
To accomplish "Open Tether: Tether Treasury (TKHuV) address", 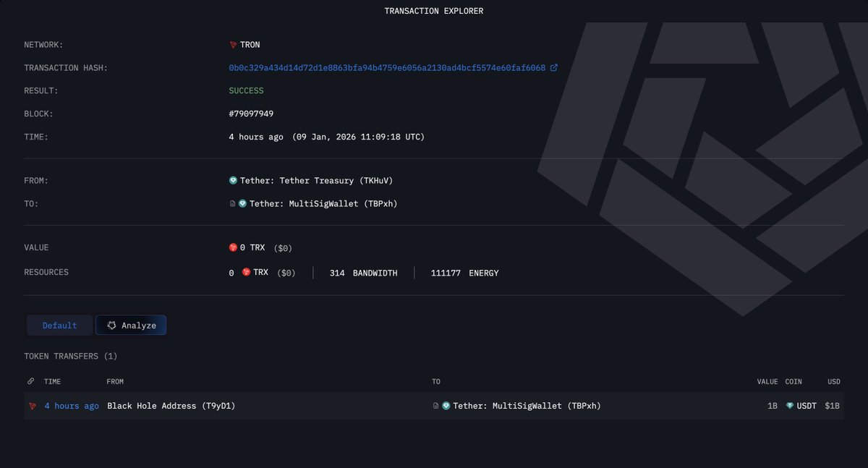I will tap(316, 181).
